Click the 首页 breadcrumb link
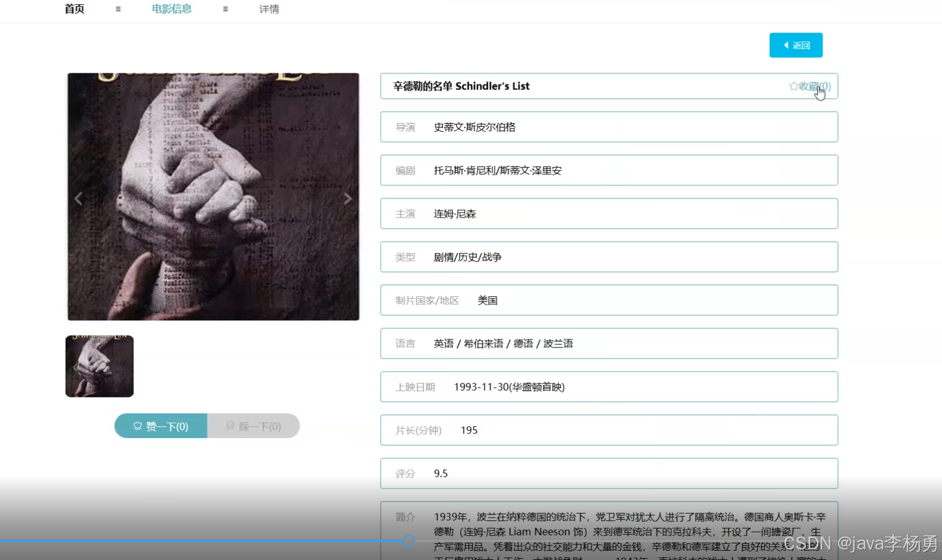The width and height of the screenshot is (942, 560). tap(75, 9)
